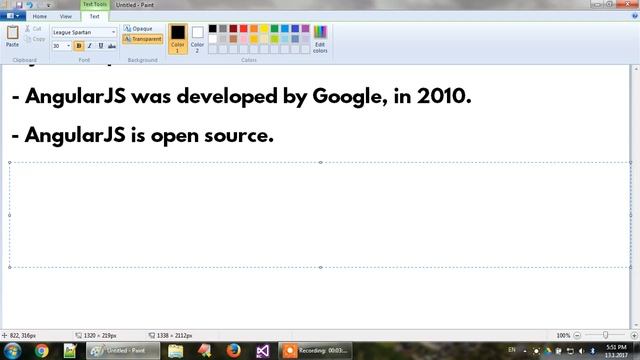Pick the dark gray color swatch
Screen dimensions: 640x360
click(x=223, y=28)
